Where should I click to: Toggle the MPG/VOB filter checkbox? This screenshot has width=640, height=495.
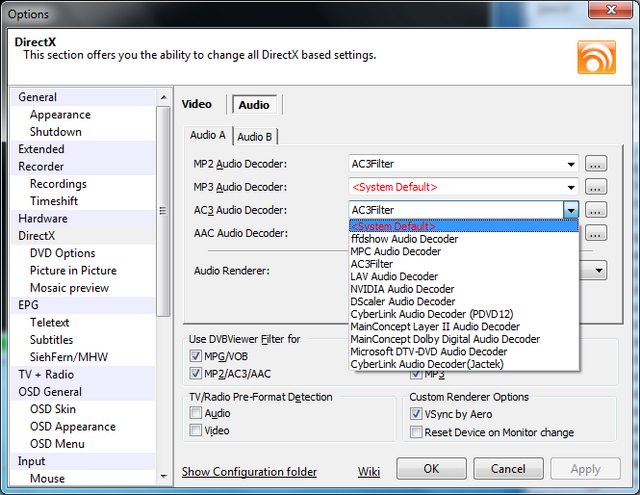(196, 356)
